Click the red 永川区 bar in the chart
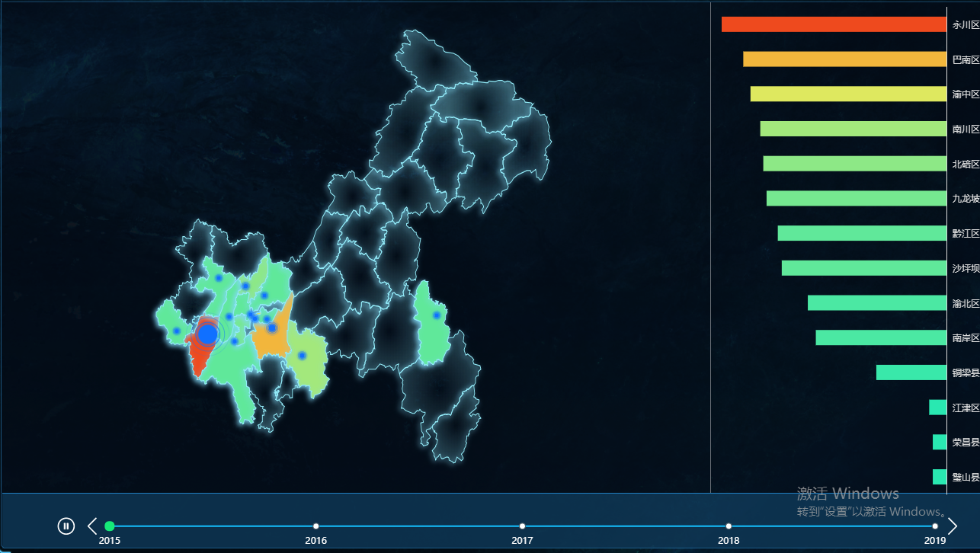Screen dimensions: 980x553 click(x=833, y=24)
